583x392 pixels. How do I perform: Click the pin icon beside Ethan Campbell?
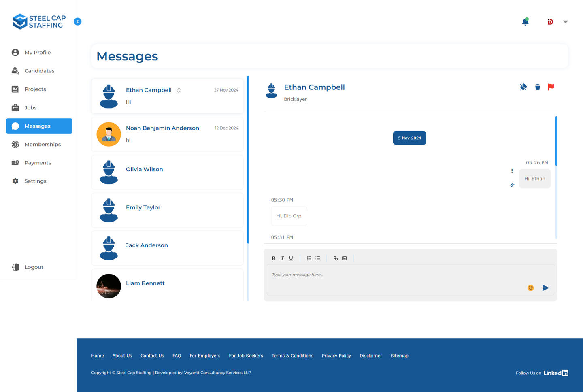[x=179, y=90]
